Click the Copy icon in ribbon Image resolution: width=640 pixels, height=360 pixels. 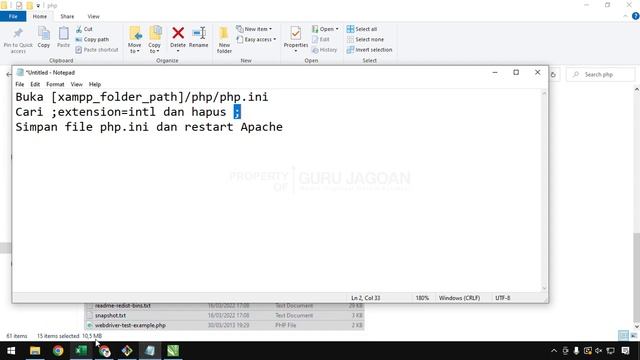44,33
